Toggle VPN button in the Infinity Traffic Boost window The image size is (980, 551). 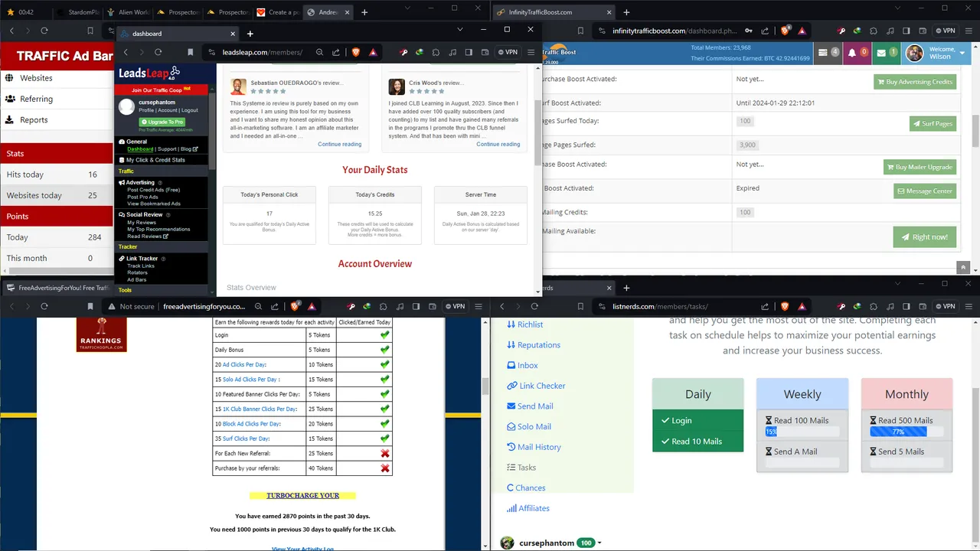[x=944, y=31]
